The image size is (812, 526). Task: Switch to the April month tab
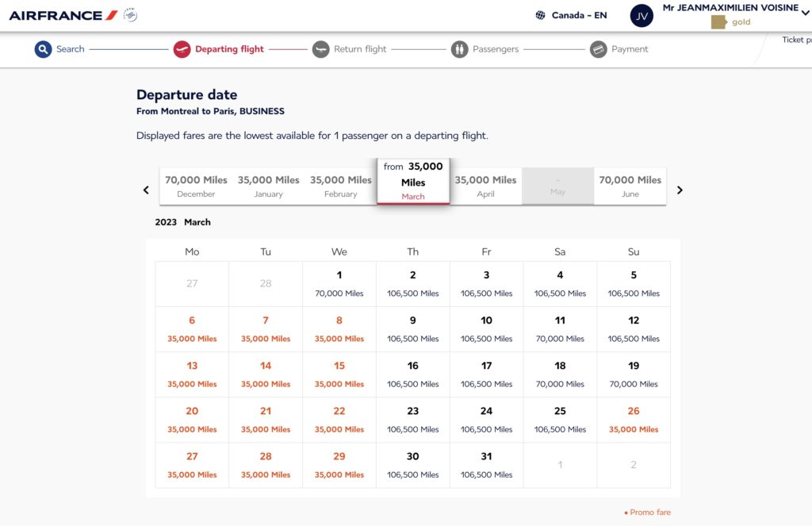tap(485, 186)
